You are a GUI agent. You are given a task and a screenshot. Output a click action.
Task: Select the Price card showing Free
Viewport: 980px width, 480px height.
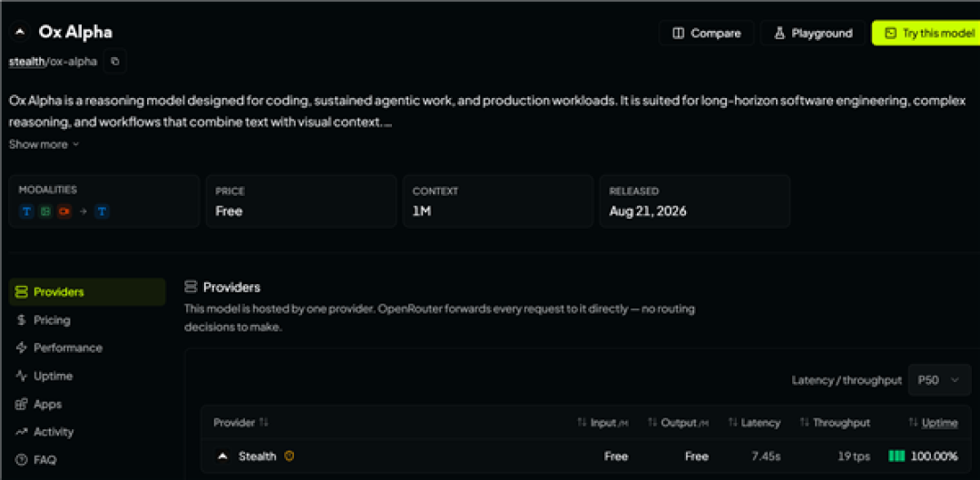coord(301,201)
